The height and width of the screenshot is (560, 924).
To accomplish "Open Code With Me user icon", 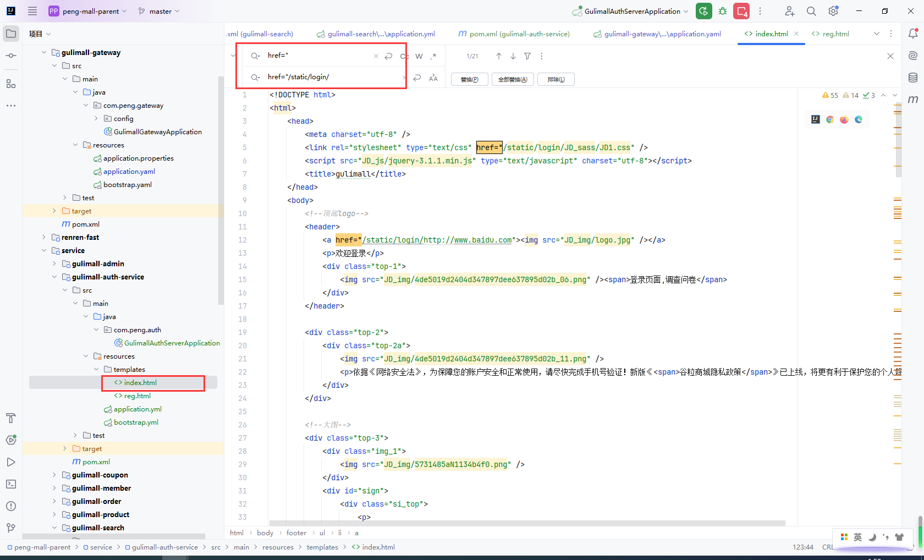I will 789,11.
